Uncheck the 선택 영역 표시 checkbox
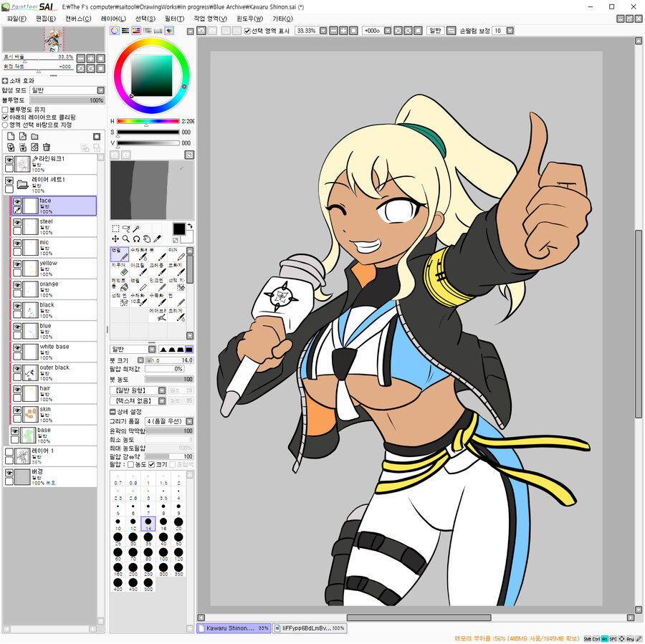Viewport: 645px width, 644px height. (x=247, y=31)
